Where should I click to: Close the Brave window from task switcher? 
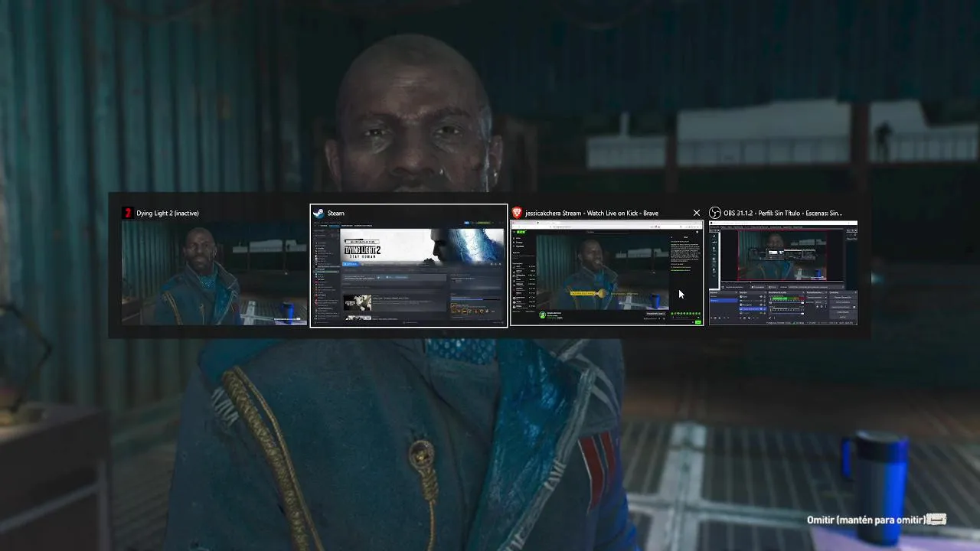click(696, 213)
